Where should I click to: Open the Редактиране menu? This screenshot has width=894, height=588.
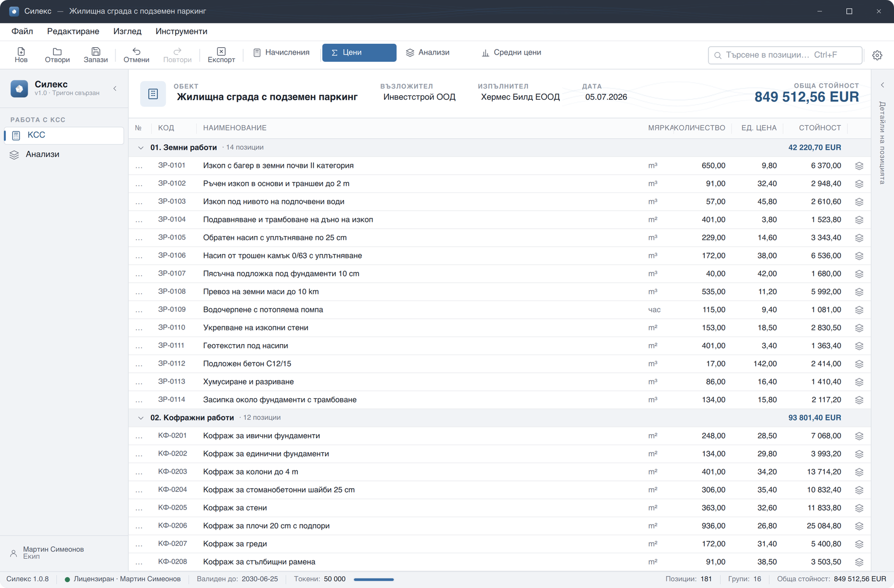(x=73, y=31)
